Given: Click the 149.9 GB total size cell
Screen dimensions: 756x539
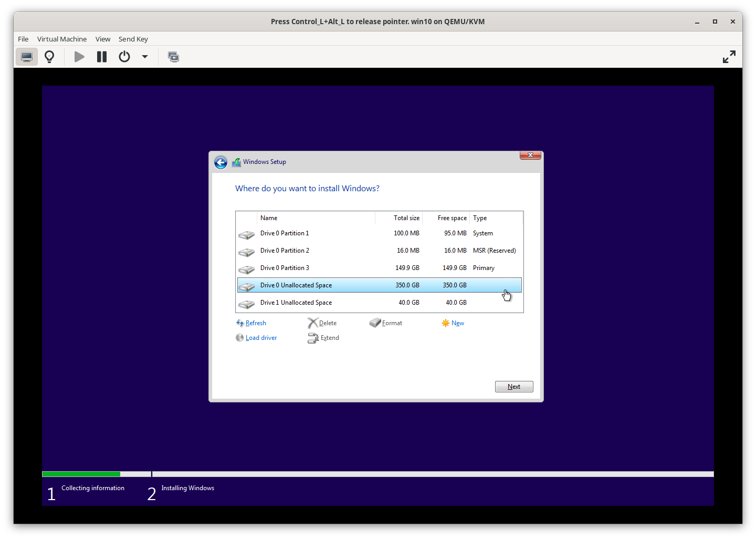Looking at the screenshot, I should click(x=407, y=268).
